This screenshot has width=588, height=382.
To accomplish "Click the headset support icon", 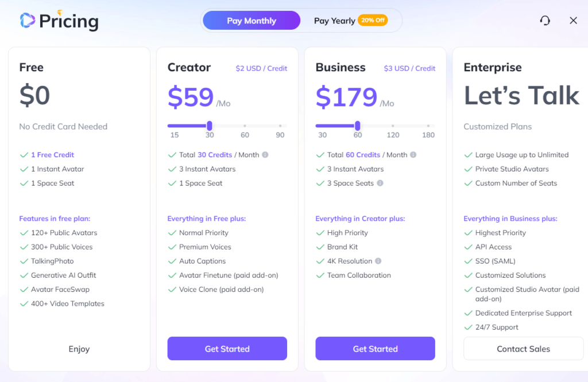I will 545,21.
